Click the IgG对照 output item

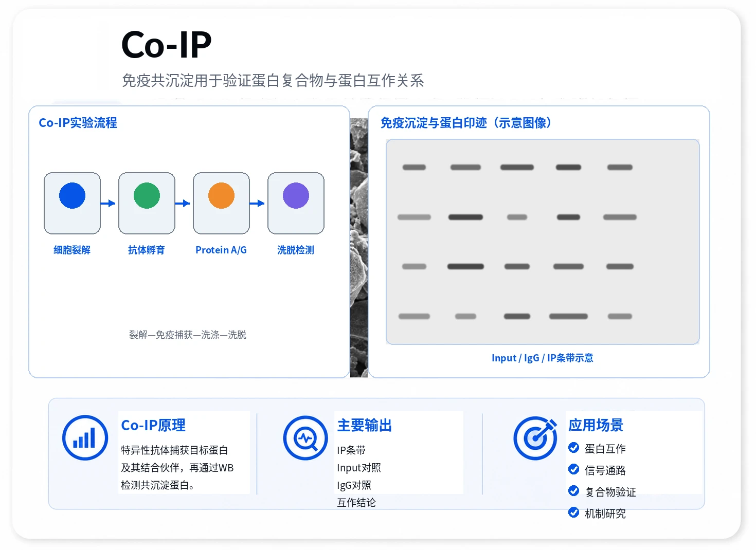point(354,485)
